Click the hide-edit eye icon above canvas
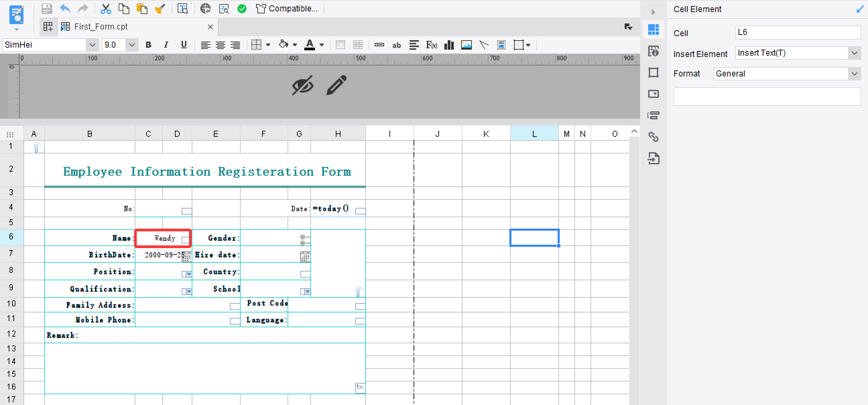 coord(302,85)
